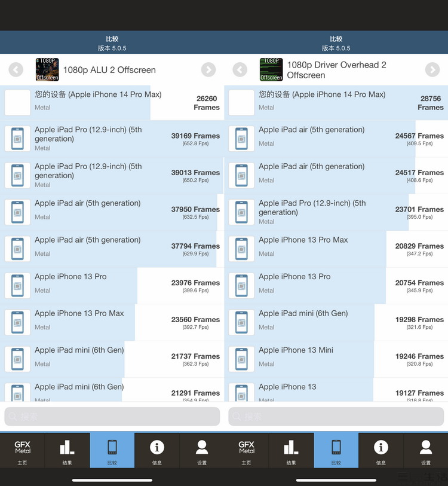Open iPad air row with 37794 Frames
This screenshot has height=486, width=448.
click(112, 249)
